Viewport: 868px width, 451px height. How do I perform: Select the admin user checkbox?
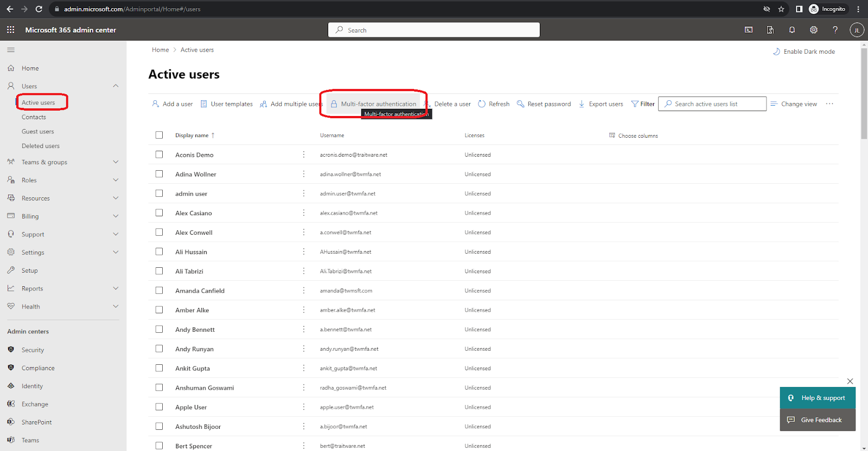[159, 194]
